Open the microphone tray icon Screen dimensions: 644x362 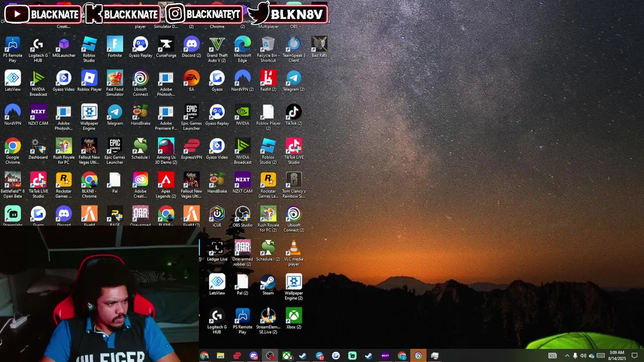(x=575, y=356)
